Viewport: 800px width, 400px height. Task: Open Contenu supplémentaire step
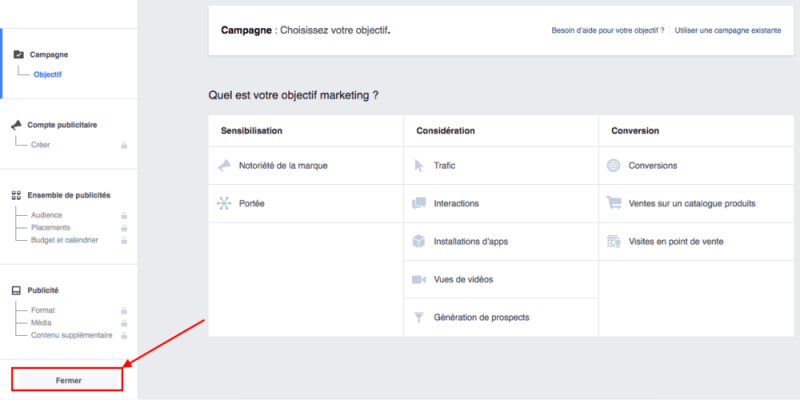(x=71, y=335)
